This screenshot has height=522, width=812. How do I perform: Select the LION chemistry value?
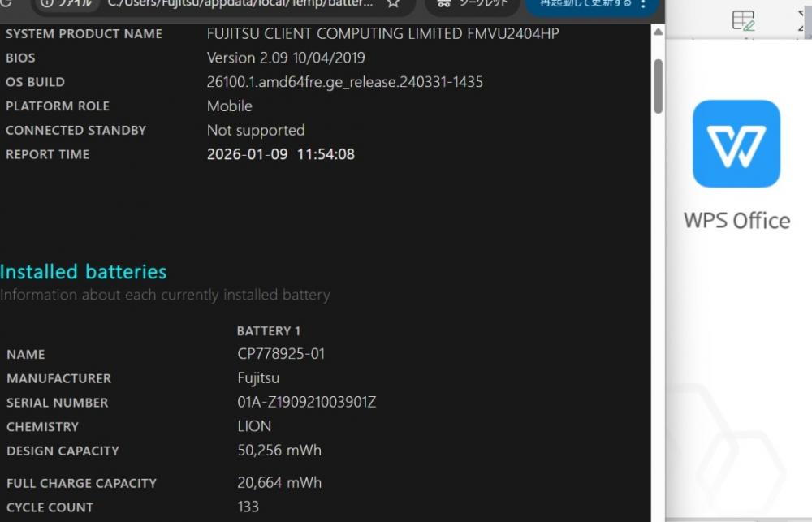254,426
